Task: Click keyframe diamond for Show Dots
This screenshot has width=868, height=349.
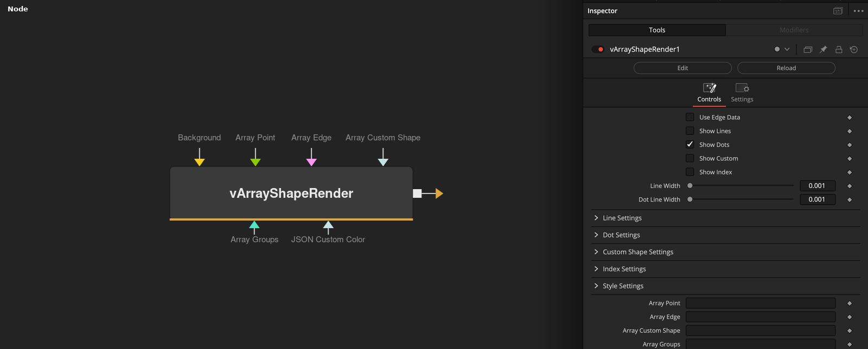Action: pos(850,145)
